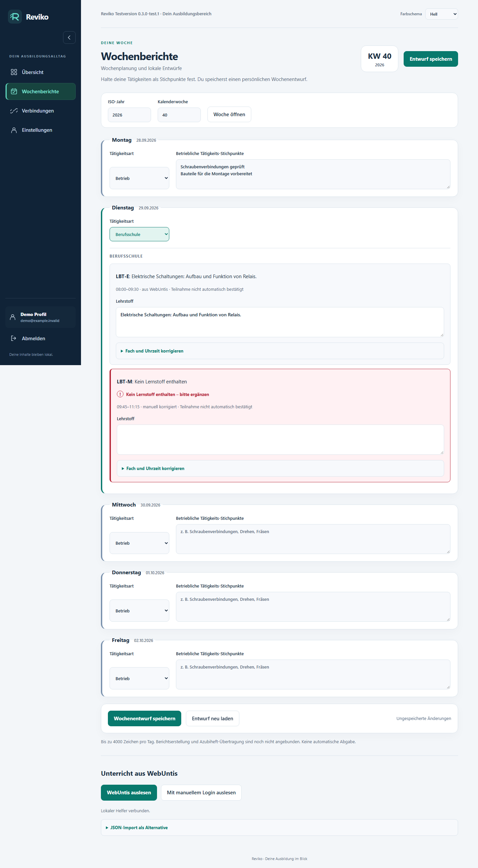Click the Abmelden logout icon

click(14, 338)
